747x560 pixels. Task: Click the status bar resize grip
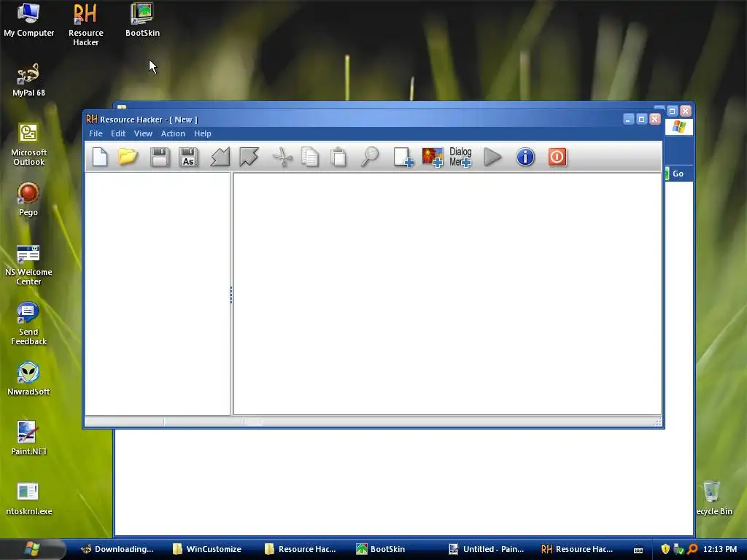pyautogui.click(x=659, y=422)
